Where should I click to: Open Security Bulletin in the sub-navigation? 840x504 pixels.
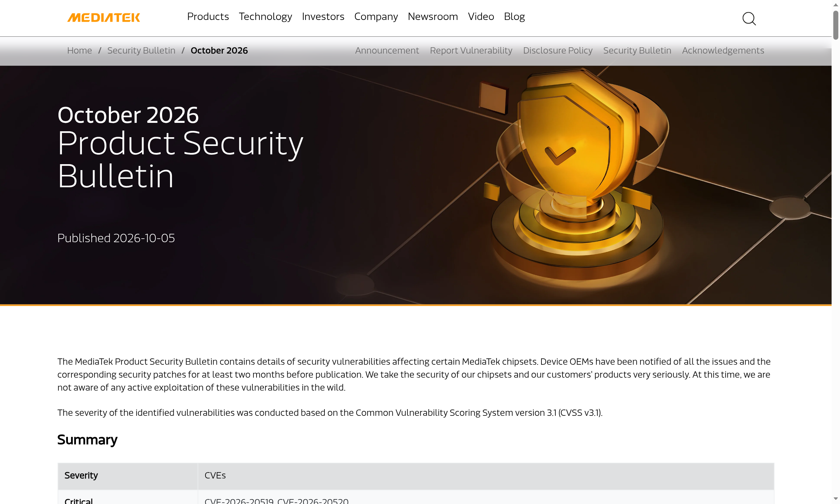(637, 50)
